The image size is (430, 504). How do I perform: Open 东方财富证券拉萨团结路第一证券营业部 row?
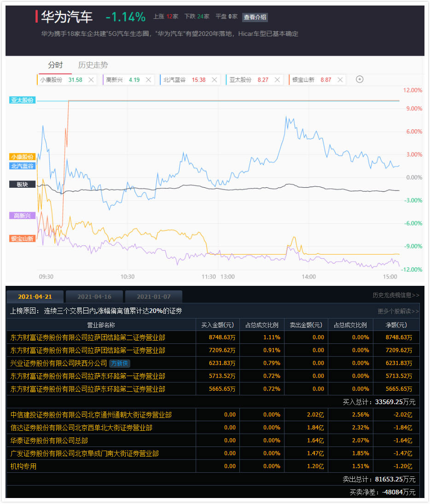213,350
